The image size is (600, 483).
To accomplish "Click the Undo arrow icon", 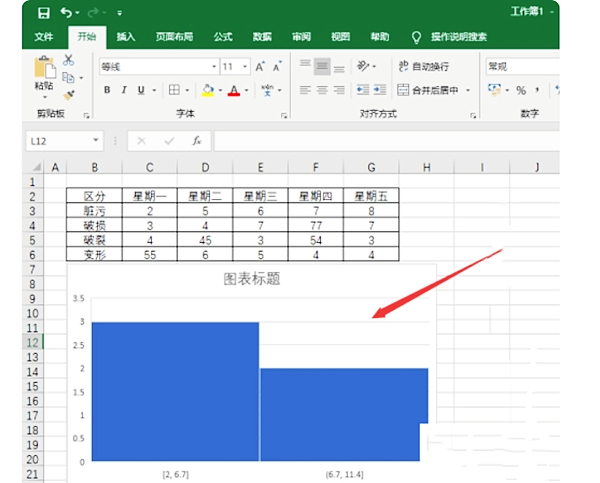I will click(x=66, y=13).
